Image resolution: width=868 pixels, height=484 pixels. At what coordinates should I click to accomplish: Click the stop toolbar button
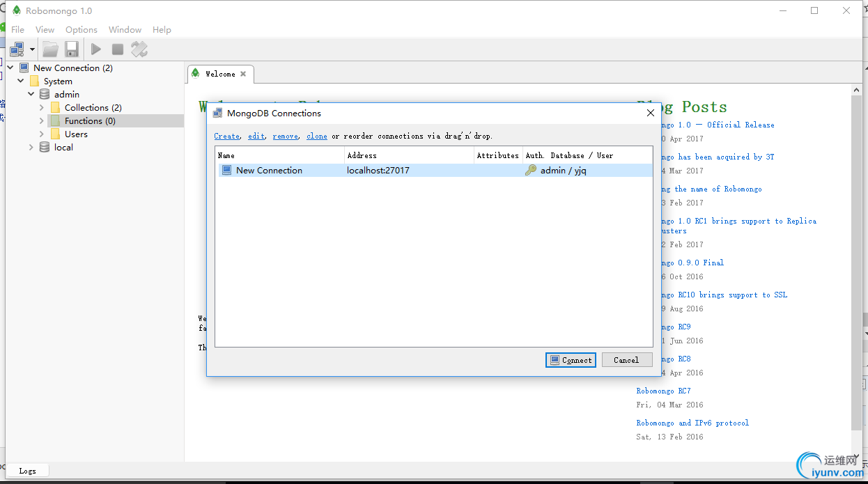tap(118, 49)
